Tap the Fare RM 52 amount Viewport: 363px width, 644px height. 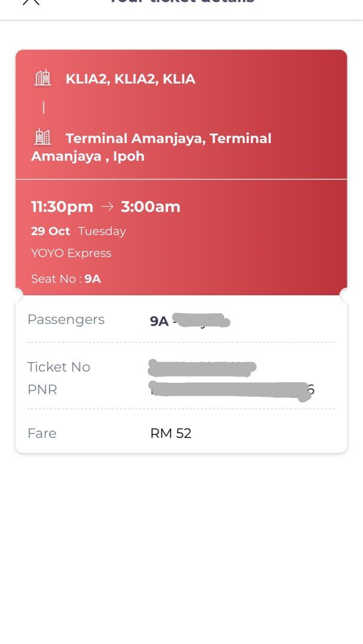(x=172, y=433)
